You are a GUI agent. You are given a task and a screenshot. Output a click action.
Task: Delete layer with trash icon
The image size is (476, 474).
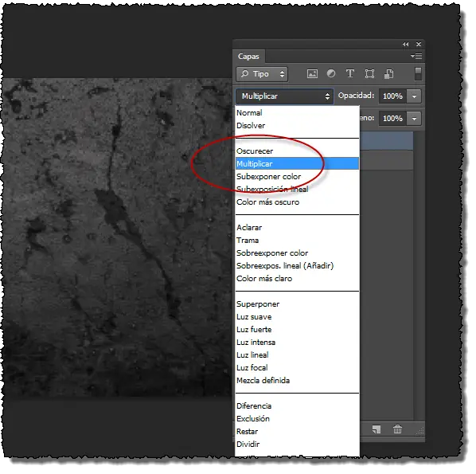pos(397,429)
